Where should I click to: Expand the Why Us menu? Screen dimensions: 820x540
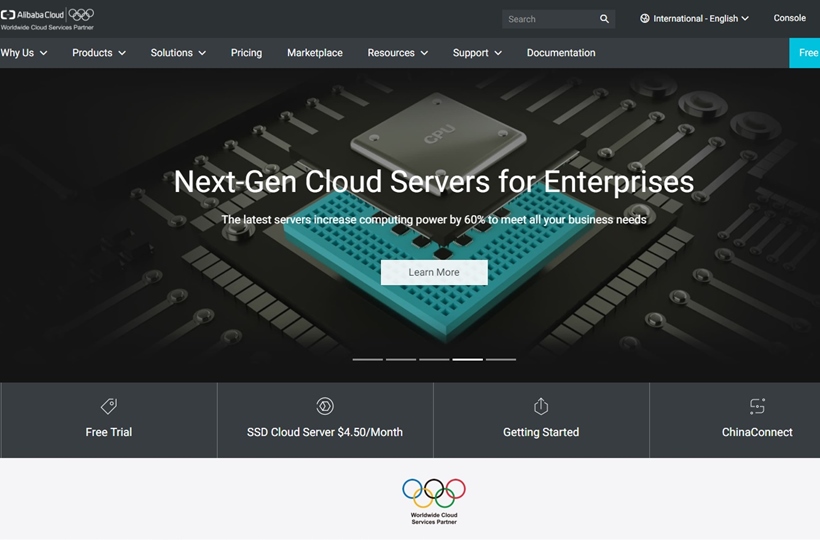click(x=24, y=53)
